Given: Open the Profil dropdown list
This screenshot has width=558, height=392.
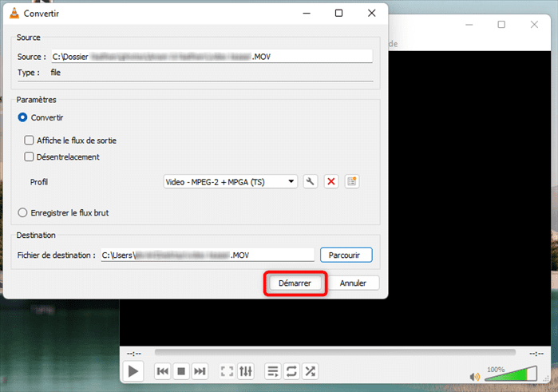Looking at the screenshot, I should (x=230, y=182).
